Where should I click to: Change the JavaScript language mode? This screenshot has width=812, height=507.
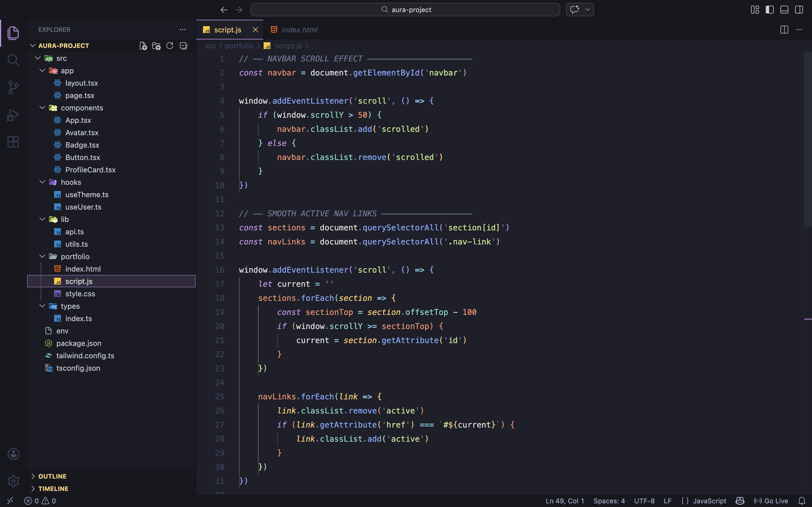[x=709, y=501]
